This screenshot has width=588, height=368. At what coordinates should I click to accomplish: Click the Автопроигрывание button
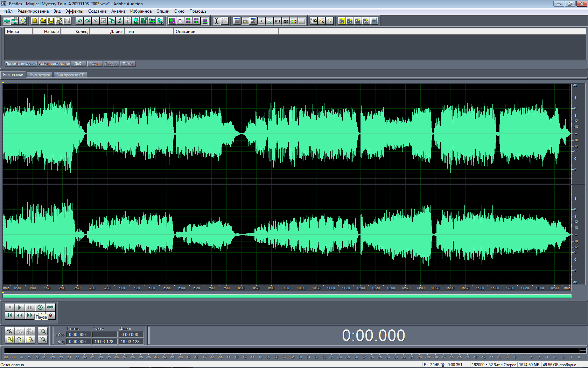[54, 64]
